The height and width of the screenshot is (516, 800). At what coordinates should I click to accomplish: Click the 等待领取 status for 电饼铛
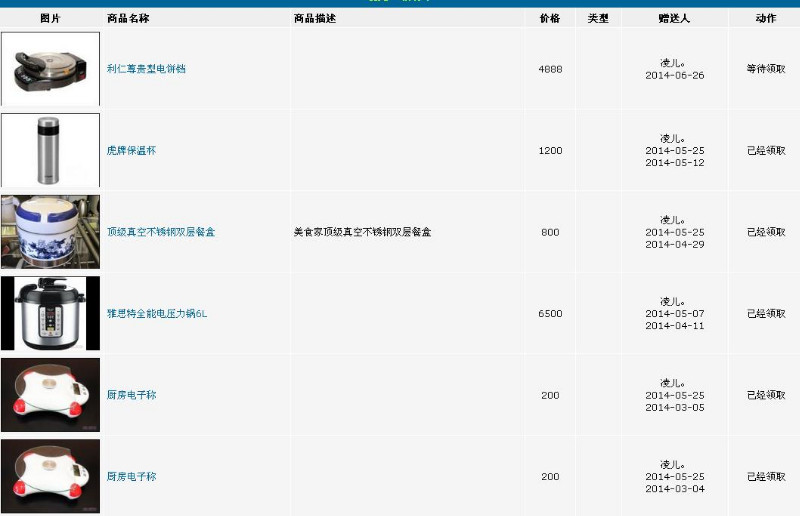(x=766, y=69)
